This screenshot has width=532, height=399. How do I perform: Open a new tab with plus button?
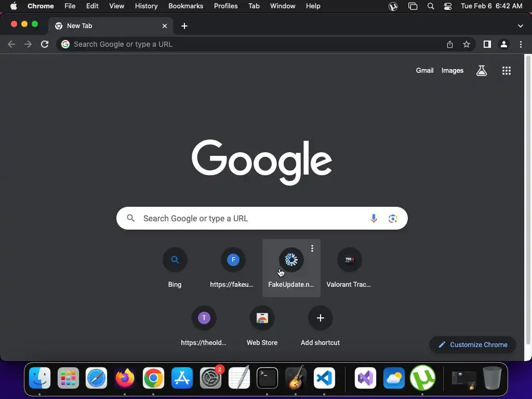pos(184,26)
